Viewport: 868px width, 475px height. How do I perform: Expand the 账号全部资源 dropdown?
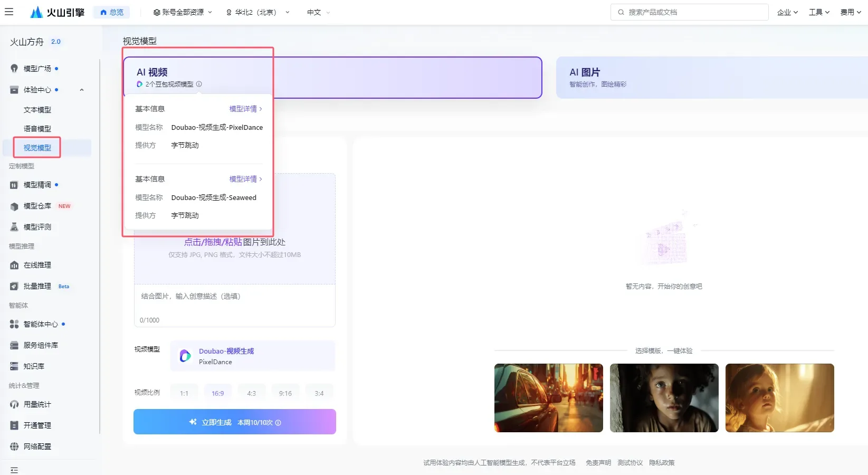click(183, 12)
